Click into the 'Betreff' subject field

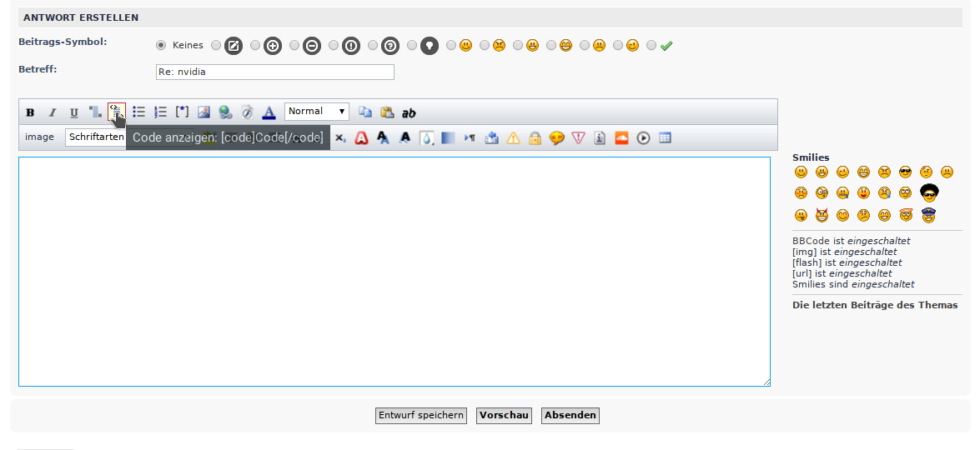coord(274,72)
